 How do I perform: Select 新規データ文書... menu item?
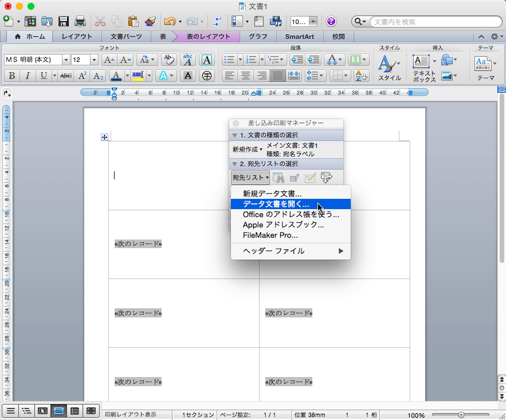pyautogui.click(x=291, y=194)
